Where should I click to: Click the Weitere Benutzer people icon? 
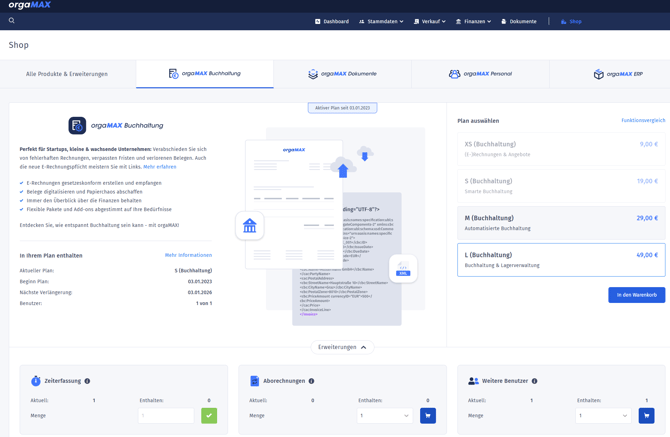coord(473,381)
